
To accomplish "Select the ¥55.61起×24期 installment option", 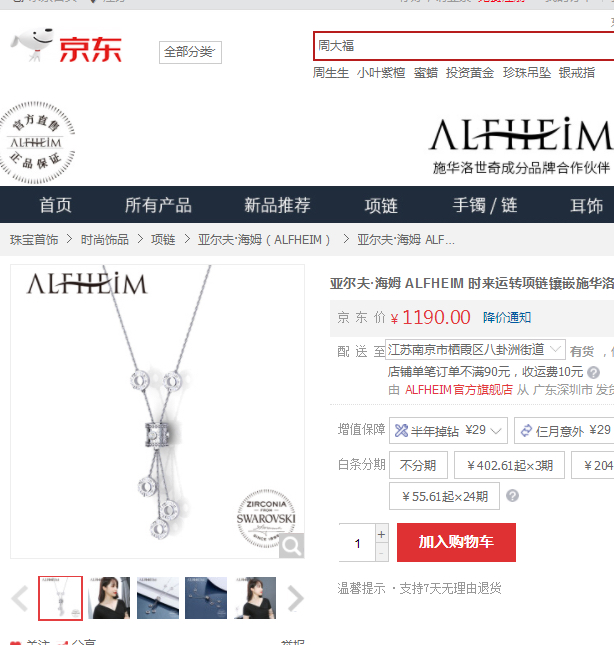I will coord(444,497).
